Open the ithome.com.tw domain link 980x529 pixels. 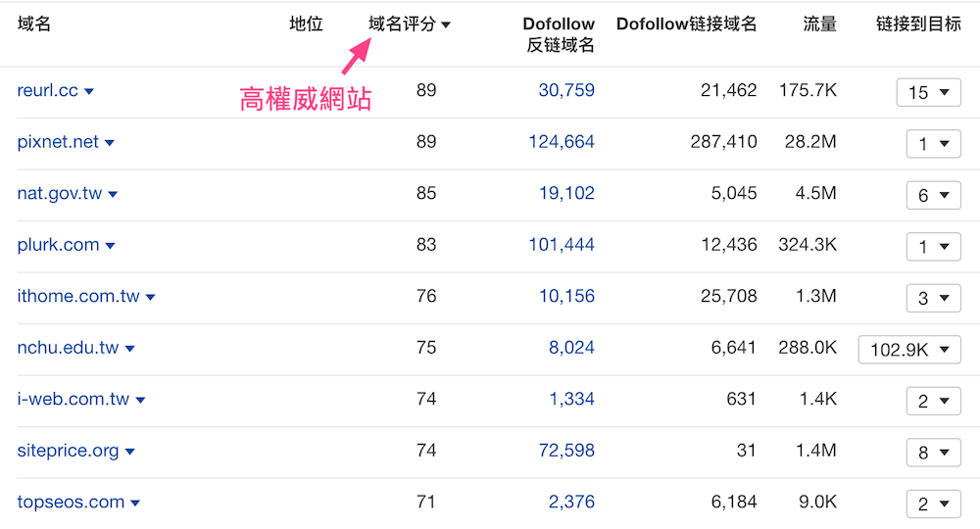[78, 296]
